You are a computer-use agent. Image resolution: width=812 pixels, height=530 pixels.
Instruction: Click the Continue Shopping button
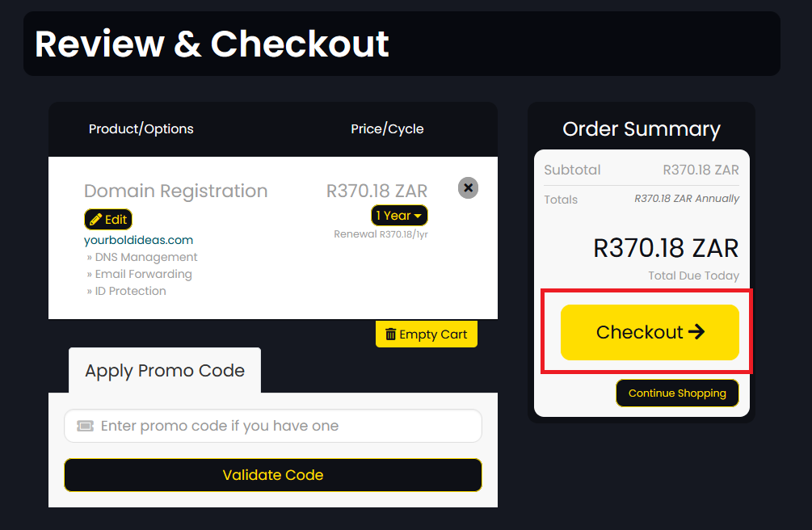677,393
